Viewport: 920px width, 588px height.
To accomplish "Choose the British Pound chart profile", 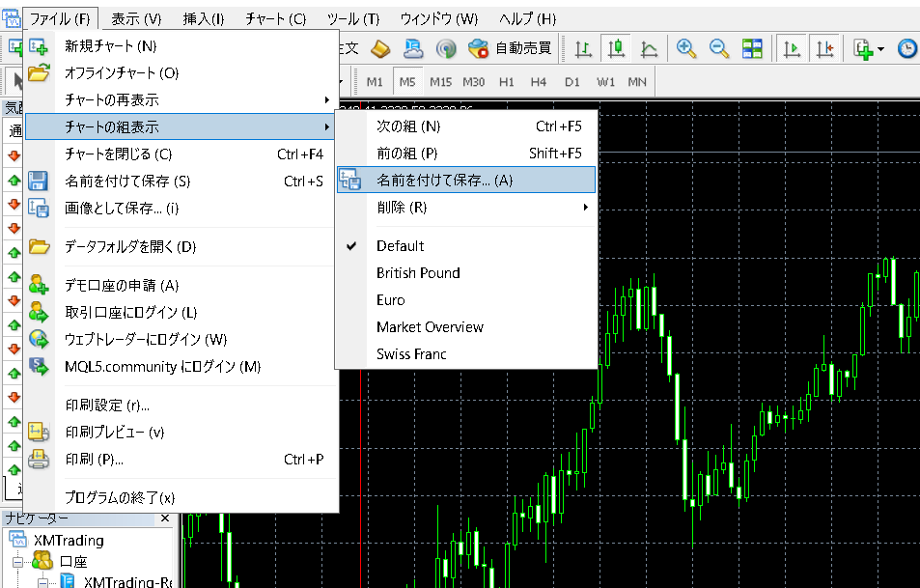I will 418,273.
